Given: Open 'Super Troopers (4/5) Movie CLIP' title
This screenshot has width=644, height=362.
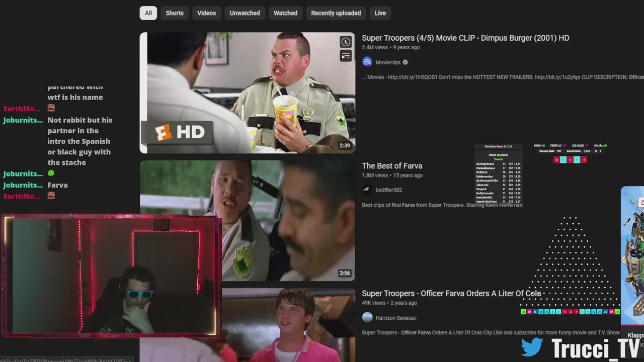Looking at the screenshot, I should click(465, 38).
